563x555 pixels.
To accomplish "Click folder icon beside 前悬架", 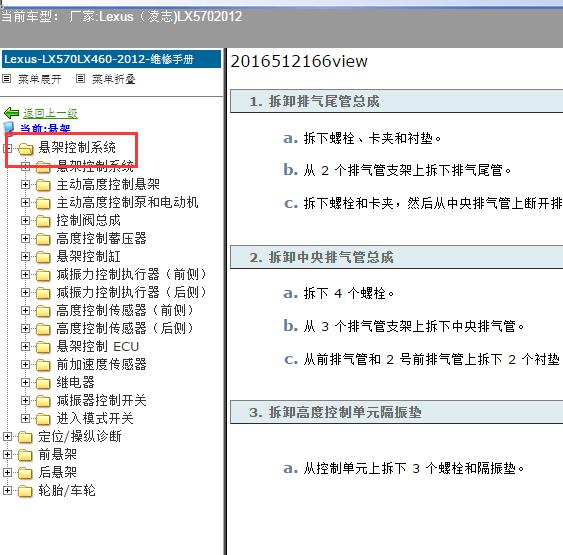I will 25,455.
